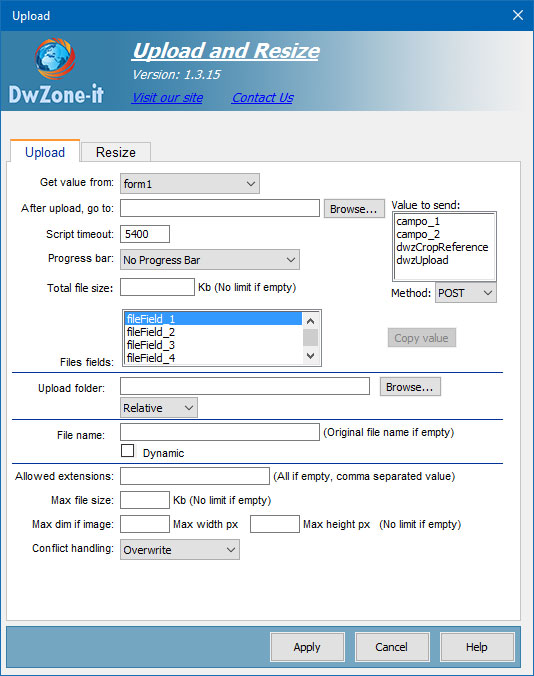The width and height of the screenshot is (534, 676).
Task: Select dwzCropReference in Value to send
Action: click(442, 247)
